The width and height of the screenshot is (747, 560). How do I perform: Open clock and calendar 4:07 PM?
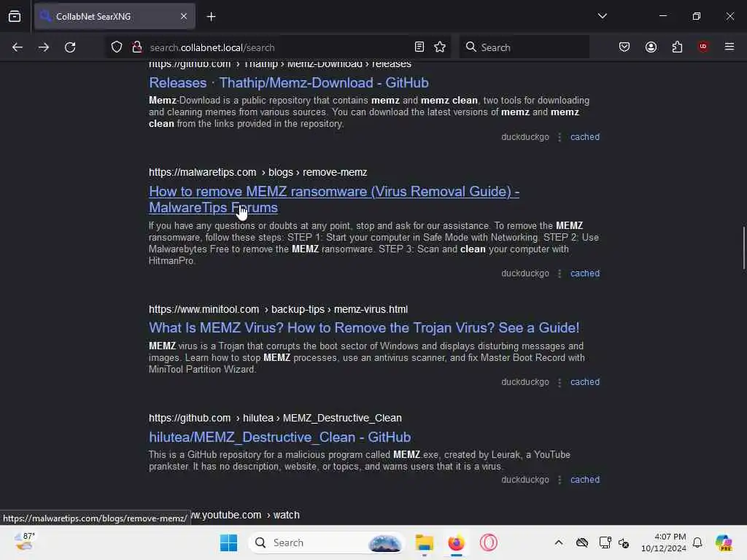click(x=663, y=542)
